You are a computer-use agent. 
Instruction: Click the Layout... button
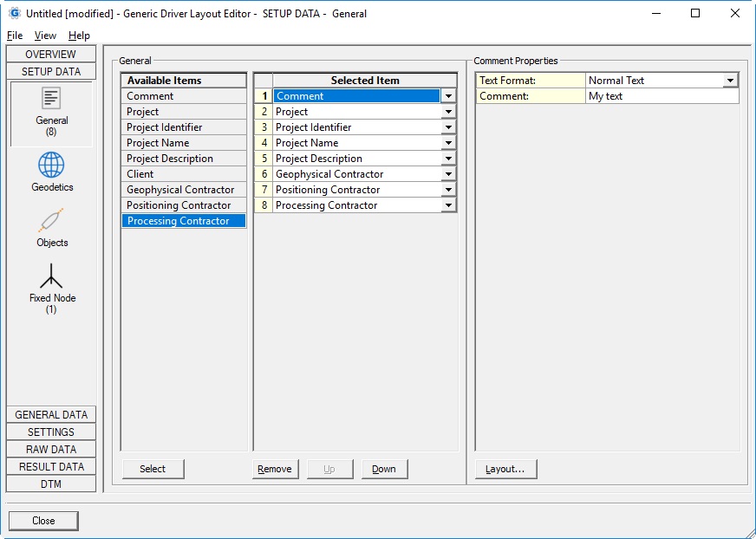(505, 469)
